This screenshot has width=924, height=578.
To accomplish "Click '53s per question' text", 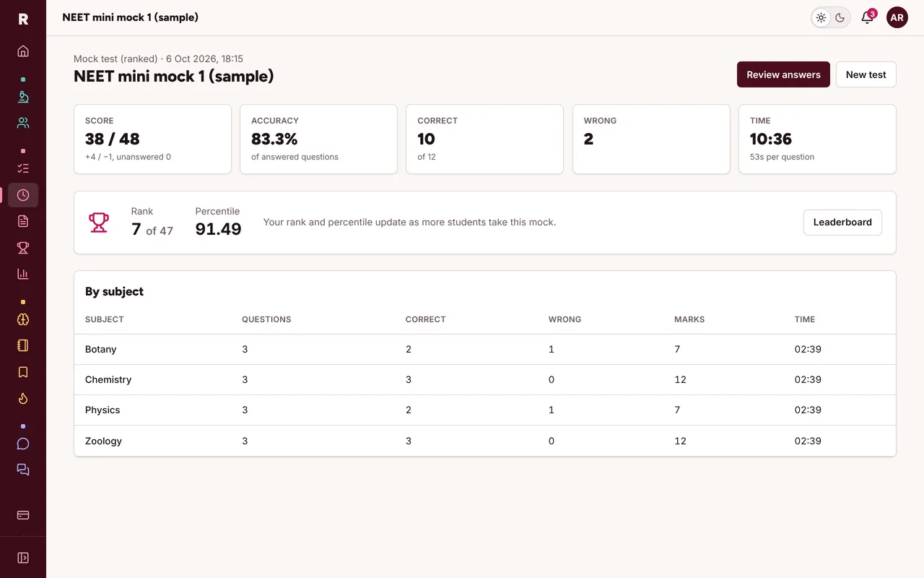I will coord(782,157).
